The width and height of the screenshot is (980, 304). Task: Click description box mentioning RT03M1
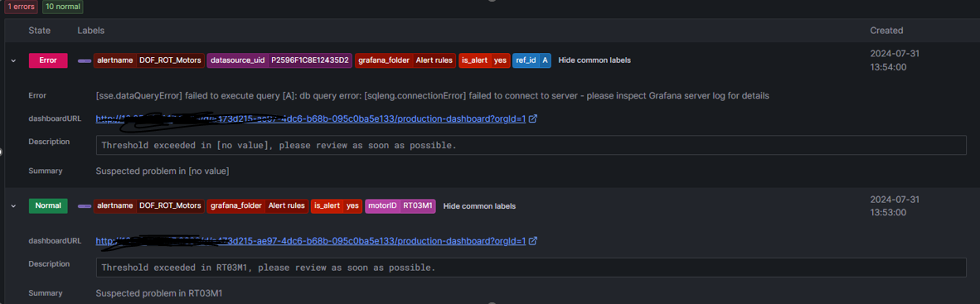[x=531, y=268]
